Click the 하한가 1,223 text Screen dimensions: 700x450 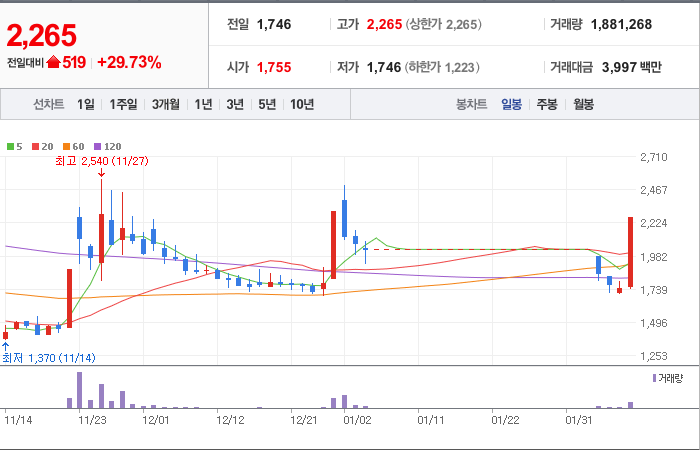[x=442, y=67]
